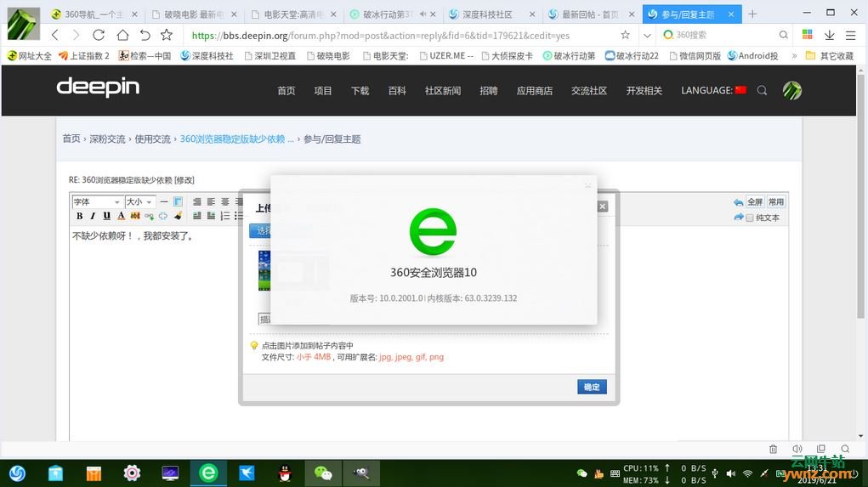This screenshot has height=487, width=868.
Task: Expand the bookmarks overflow chevron
Action: (794, 56)
